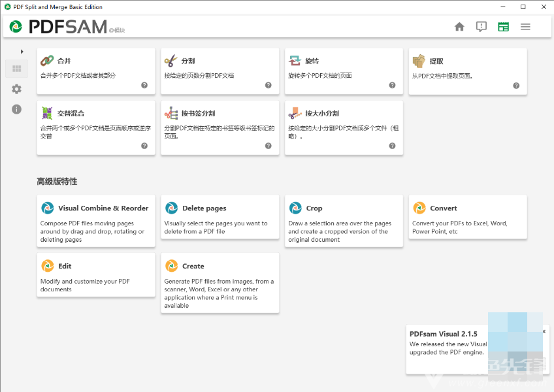Click 'Compose PDF files moving pages' description
This screenshot has width=554, height=392.
[92, 231]
